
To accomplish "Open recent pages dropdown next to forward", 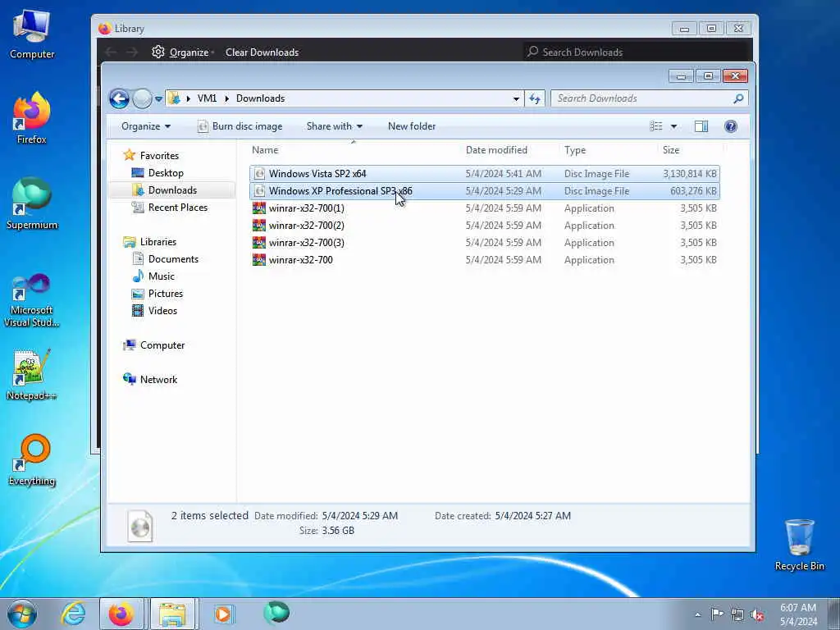I will [x=158, y=98].
